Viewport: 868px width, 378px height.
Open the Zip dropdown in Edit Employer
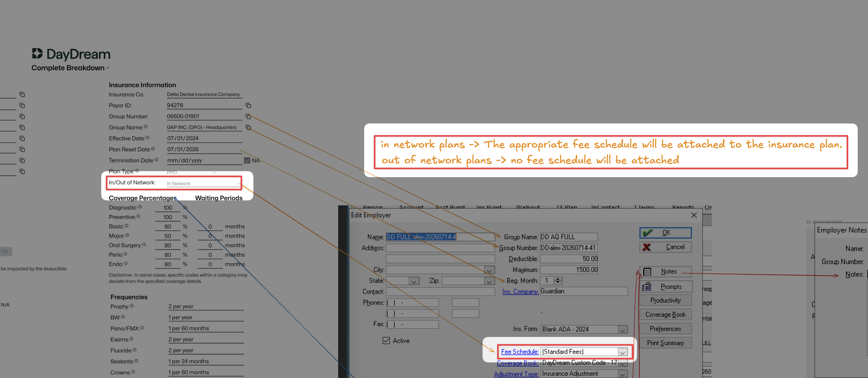(489, 281)
